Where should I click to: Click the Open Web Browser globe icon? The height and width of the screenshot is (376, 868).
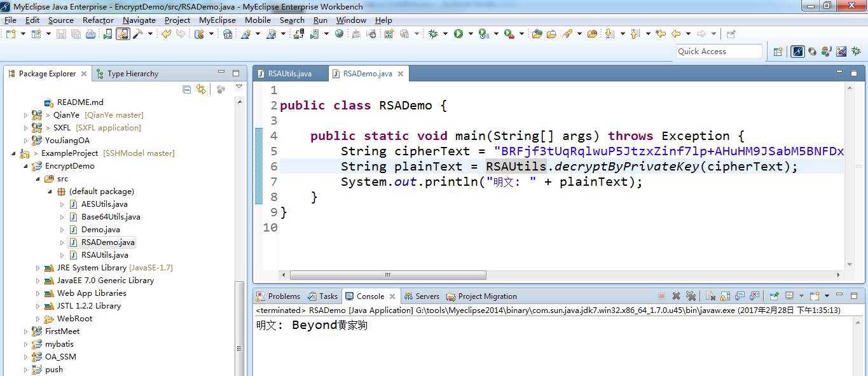click(339, 34)
